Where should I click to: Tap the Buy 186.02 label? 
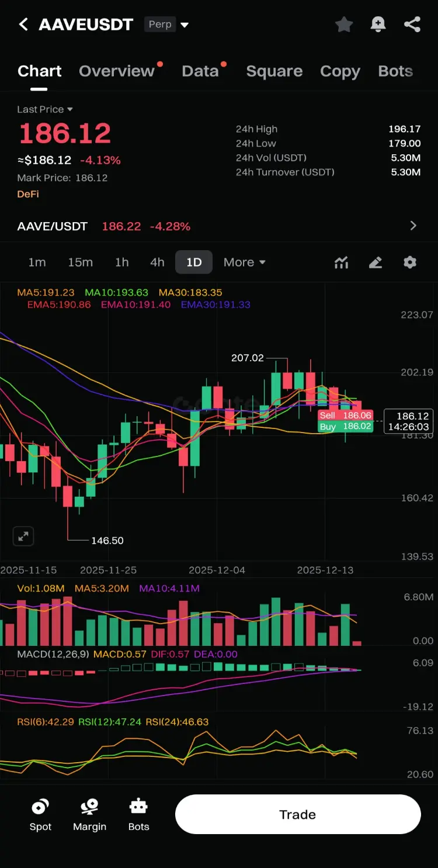pos(345,427)
